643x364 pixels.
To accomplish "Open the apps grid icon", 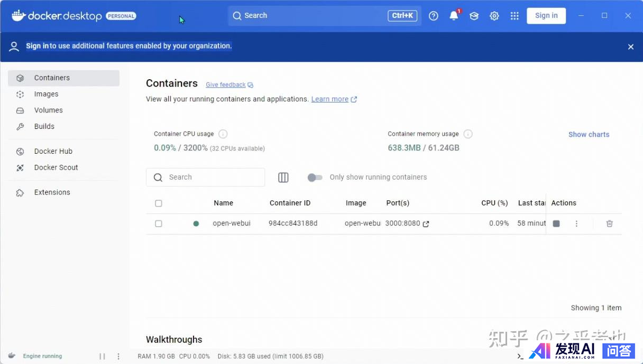I will click(515, 16).
